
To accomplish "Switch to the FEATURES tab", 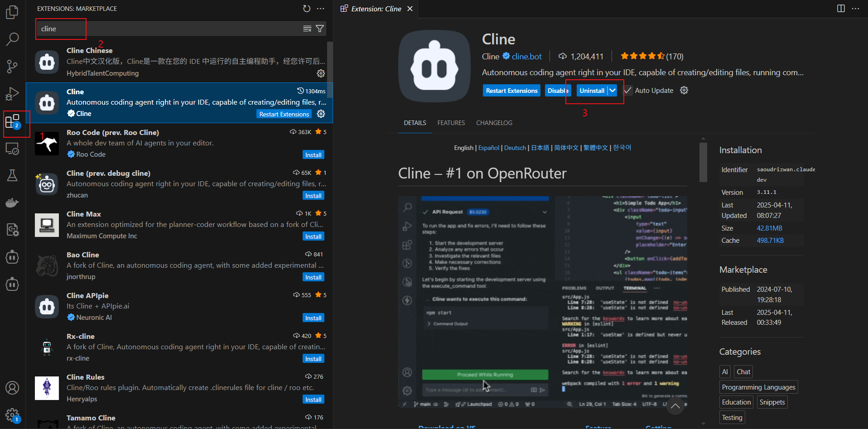I will click(451, 123).
